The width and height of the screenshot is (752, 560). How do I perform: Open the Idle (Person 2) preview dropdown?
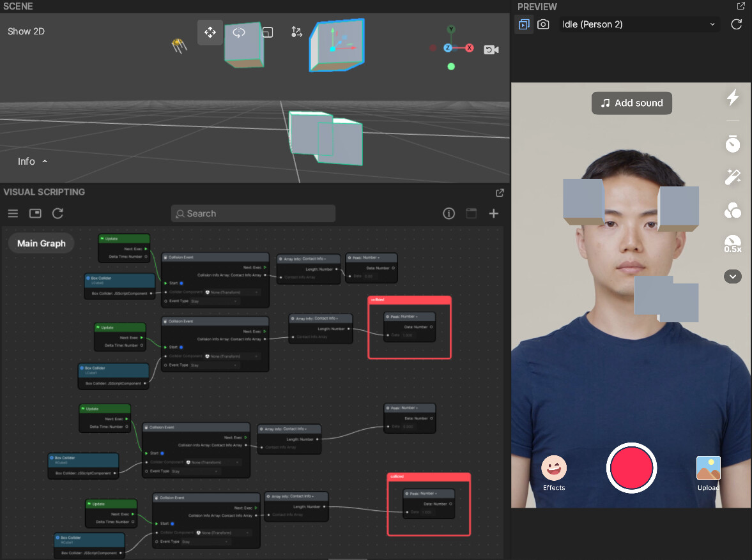(640, 24)
